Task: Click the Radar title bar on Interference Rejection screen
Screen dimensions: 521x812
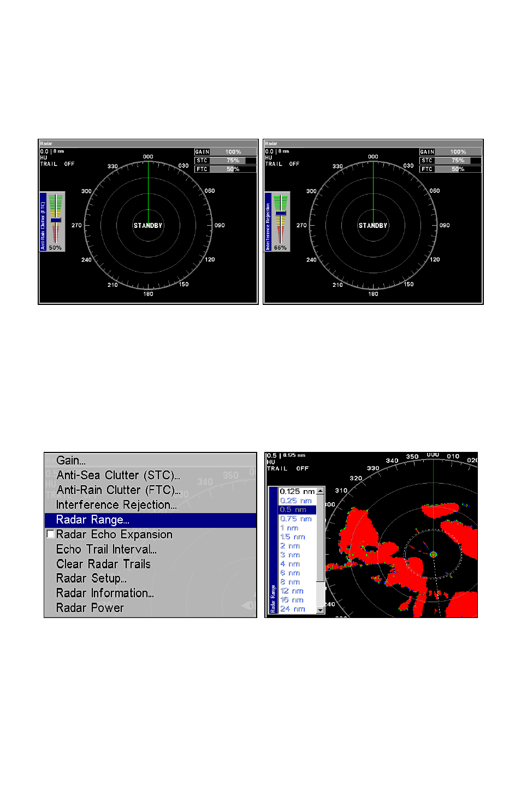Action: (x=373, y=144)
